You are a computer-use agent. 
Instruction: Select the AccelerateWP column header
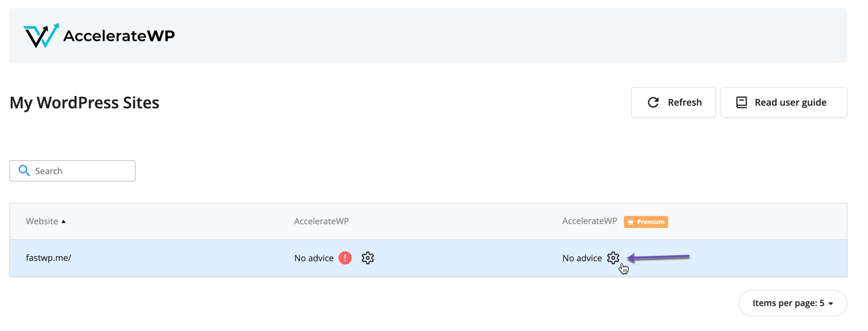(321, 221)
